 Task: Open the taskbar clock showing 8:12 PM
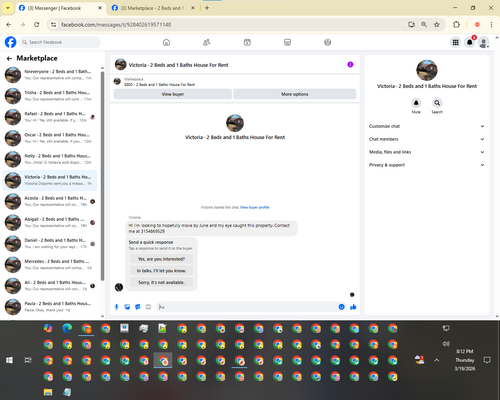point(465,360)
